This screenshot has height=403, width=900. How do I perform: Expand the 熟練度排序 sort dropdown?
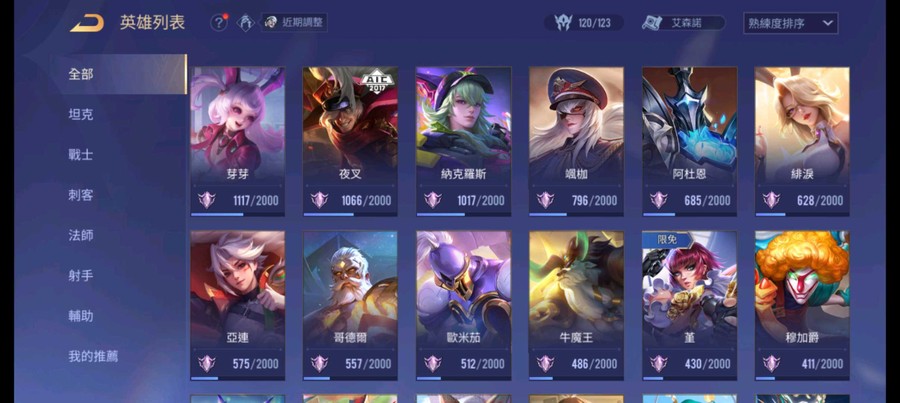point(790,24)
